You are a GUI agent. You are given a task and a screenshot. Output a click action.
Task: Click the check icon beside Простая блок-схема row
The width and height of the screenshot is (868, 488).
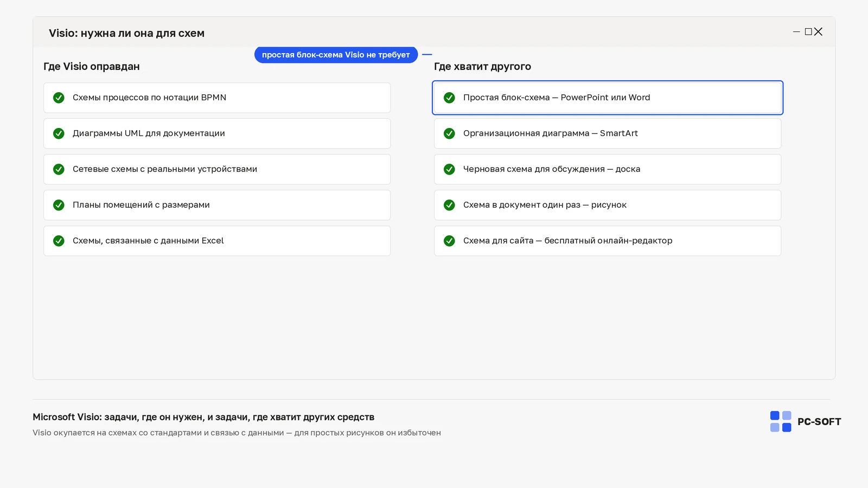(x=449, y=98)
